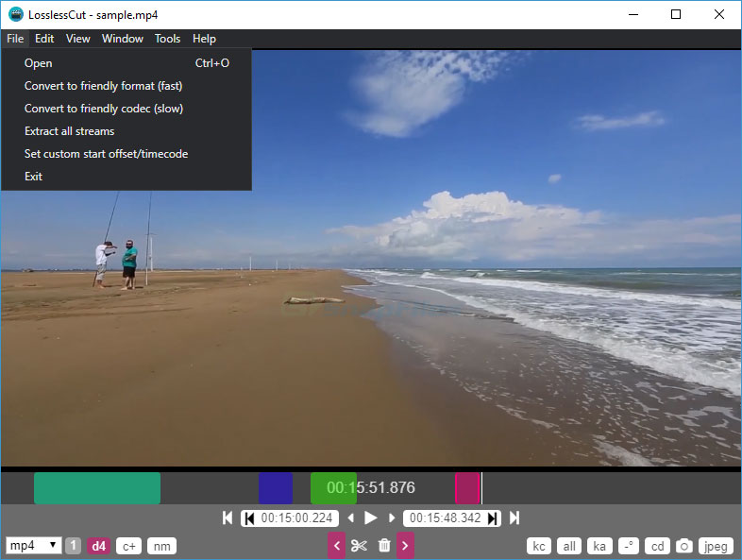This screenshot has width=742, height=560.
Task: Open the Window menu
Action: click(123, 39)
